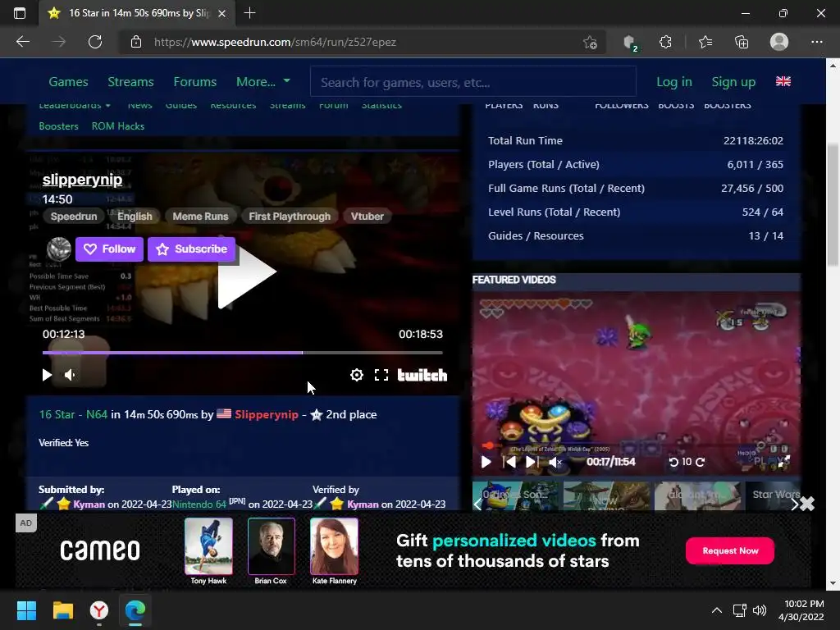840x630 pixels.
Task: Go back to previous page
Action: coord(23,42)
